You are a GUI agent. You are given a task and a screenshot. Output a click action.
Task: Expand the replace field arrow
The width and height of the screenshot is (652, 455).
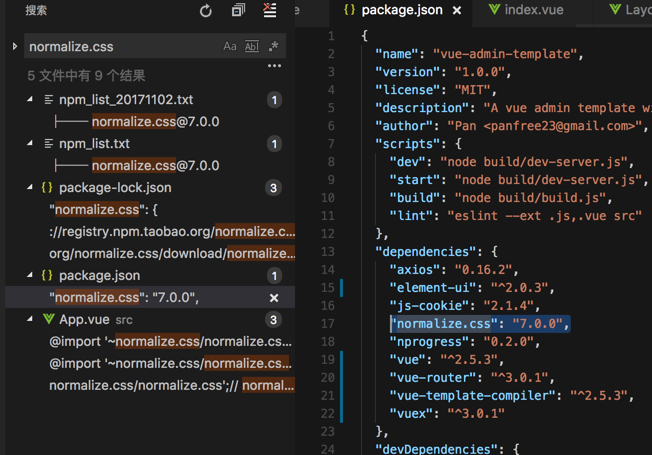click(15, 47)
